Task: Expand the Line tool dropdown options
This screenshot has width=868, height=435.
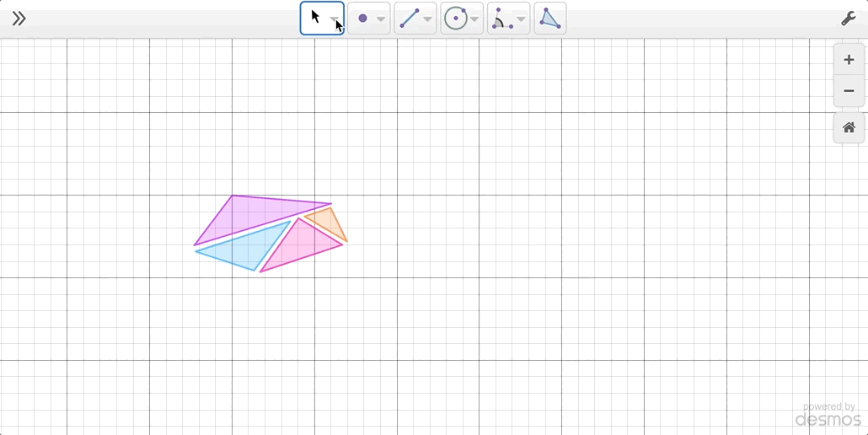Action: 427,19
